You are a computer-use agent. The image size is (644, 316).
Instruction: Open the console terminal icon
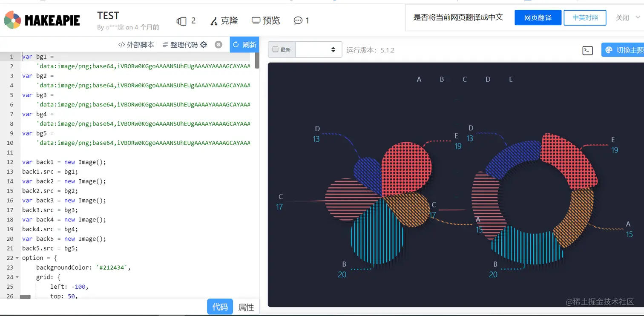(587, 50)
